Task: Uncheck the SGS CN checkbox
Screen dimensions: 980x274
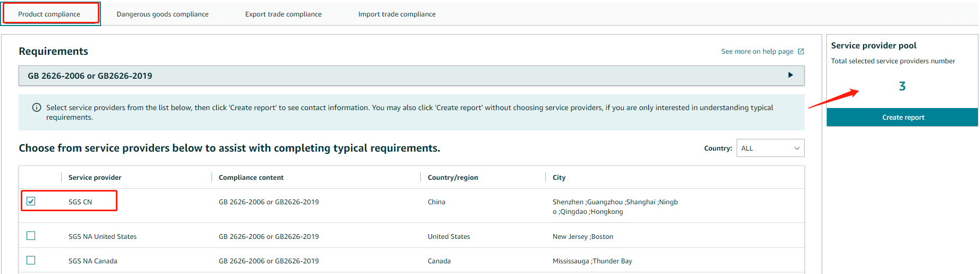Action: pos(31,201)
